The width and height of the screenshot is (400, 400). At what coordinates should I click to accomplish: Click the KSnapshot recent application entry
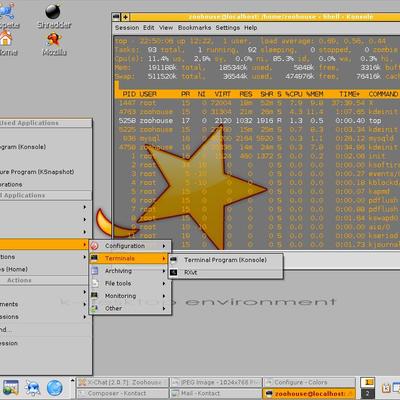pyautogui.click(x=46, y=172)
